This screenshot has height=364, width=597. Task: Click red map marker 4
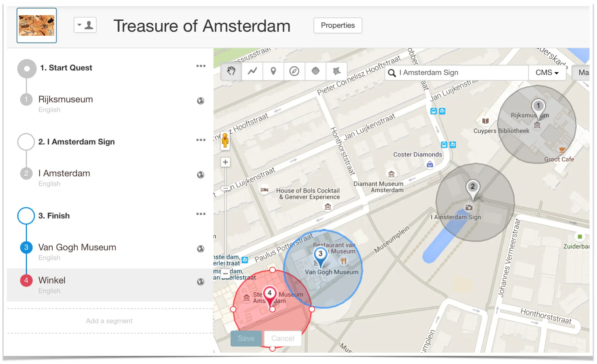point(270,296)
